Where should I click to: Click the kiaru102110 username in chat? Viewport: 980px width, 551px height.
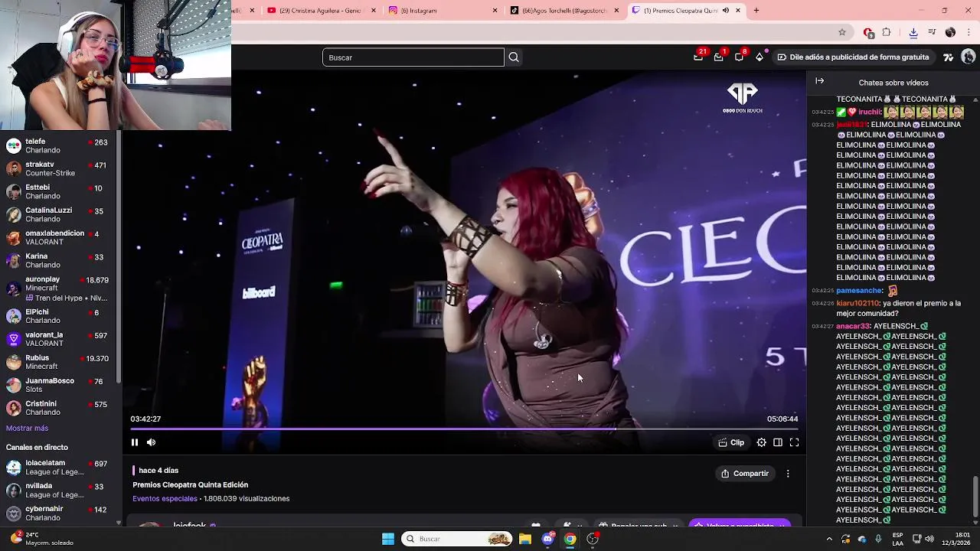click(x=857, y=304)
